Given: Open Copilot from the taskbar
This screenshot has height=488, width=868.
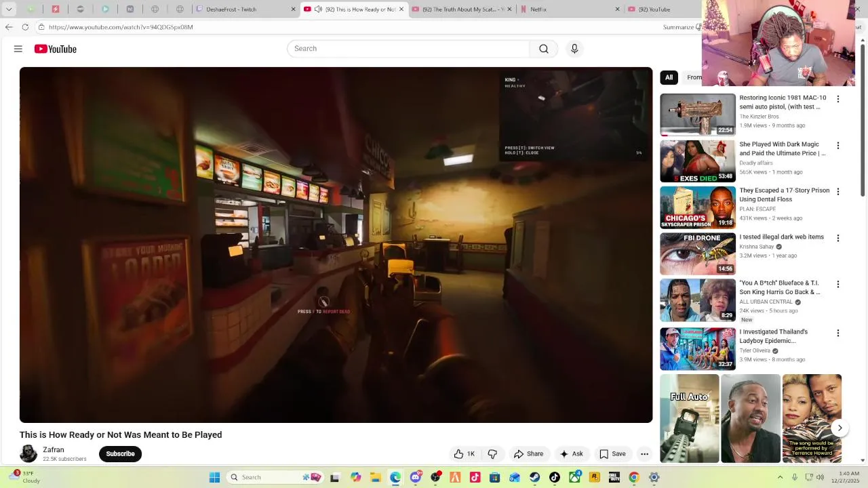Looking at the screenshot, I should pyautogui.click(x=356, y=477).
